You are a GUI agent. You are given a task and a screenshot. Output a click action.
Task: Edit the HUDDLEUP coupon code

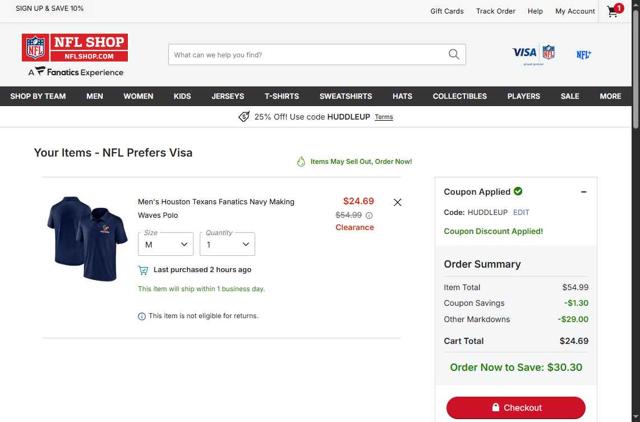521,212
